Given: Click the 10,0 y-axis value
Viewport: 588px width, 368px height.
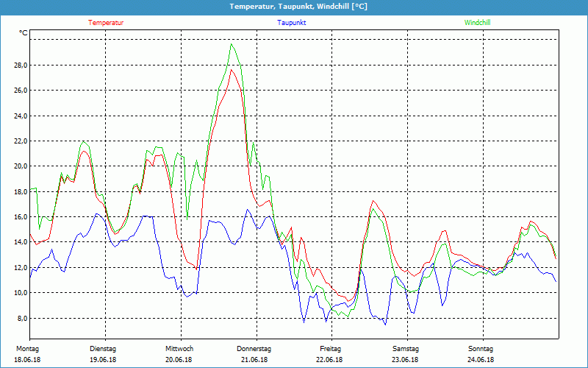Looking at the screenshot, I should pos(21,293).
